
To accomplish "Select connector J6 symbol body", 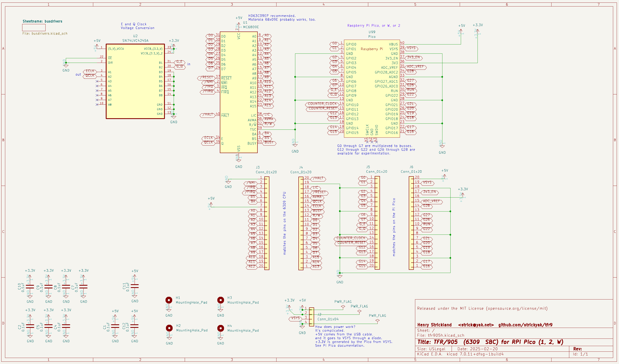I will coord(411,223).
